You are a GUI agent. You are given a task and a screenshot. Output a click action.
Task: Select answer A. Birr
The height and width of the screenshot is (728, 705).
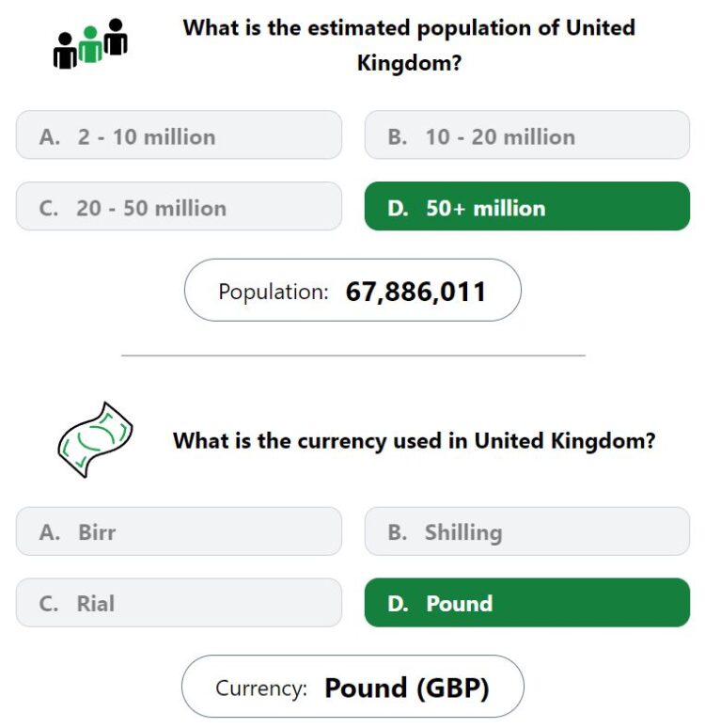(179, 531)
